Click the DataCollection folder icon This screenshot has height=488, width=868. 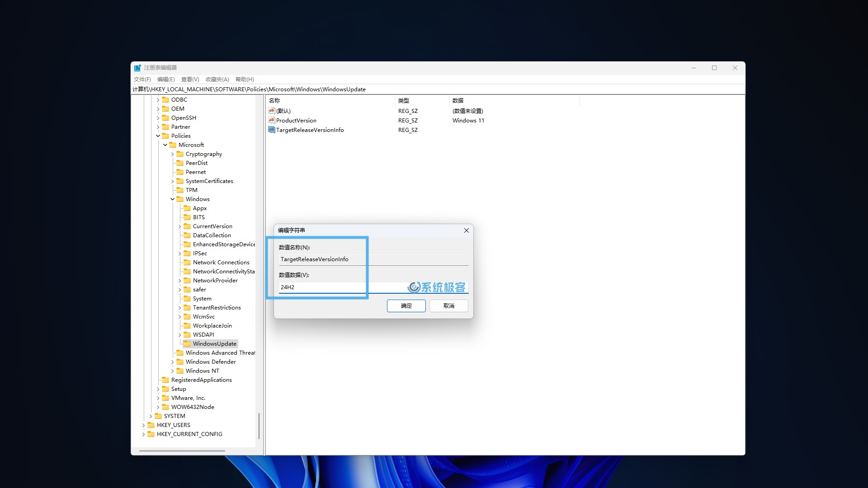click(x=187, y=235)
